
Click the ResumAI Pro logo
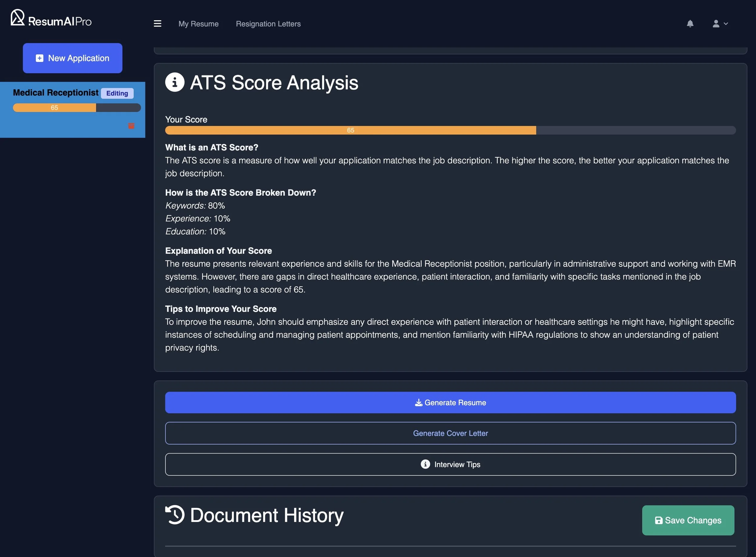[x=51, y=19]
